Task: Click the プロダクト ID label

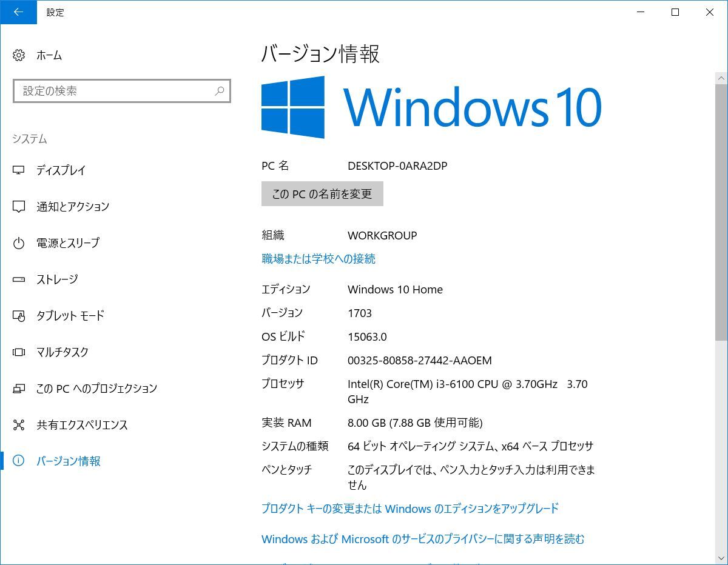Action: pyautogui.click(x=289, y=361)
